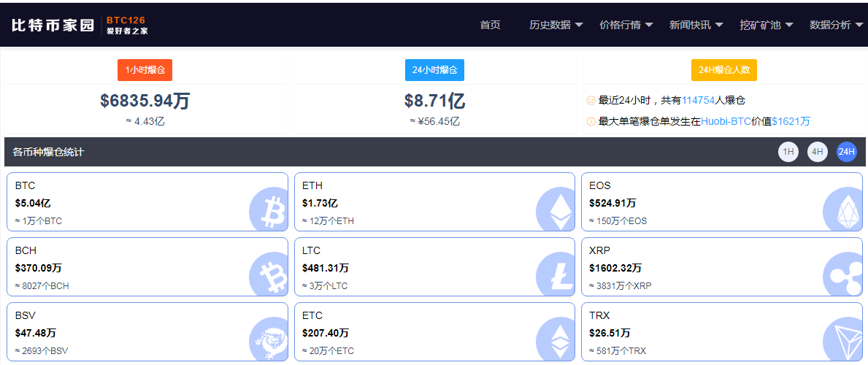The height and width of the screenshot is (365, 868).
Task: Click the ≈ 3831万个XRP quantity text
Action: coord(621,286)
